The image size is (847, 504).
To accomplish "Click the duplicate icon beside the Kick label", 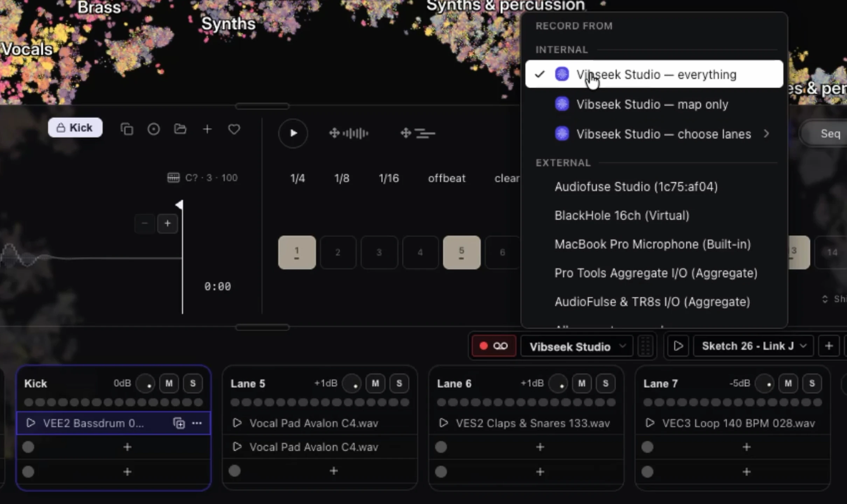I will point(127,129).
